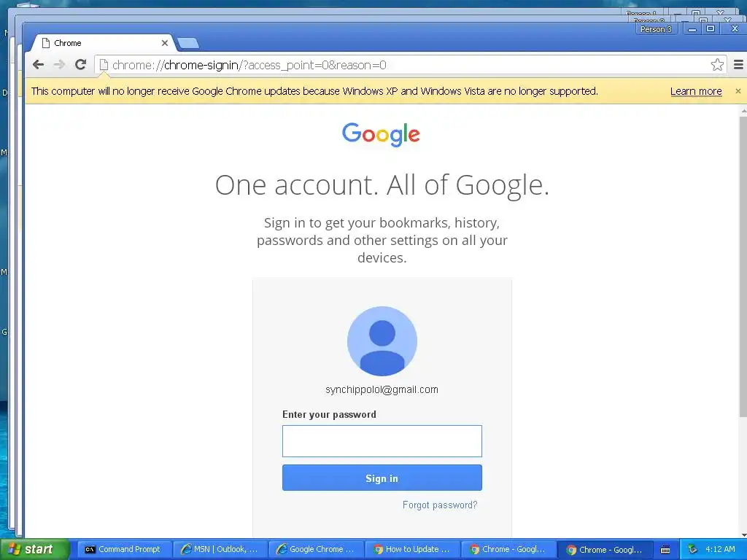Click the scrollbar down arrow
747x560 pixels.
743,534
